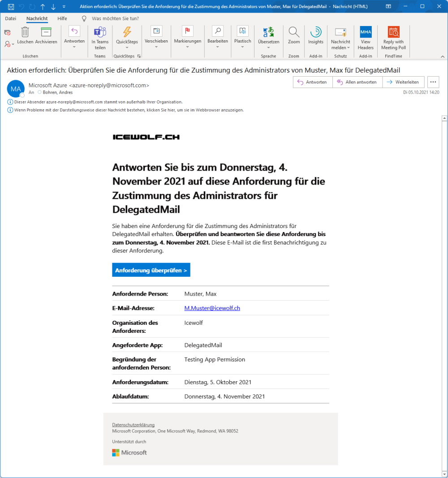The height and width of the screenshot is (478, 448).
Task: Click the sender name Microsoft Azure
Action: point(47,86)
